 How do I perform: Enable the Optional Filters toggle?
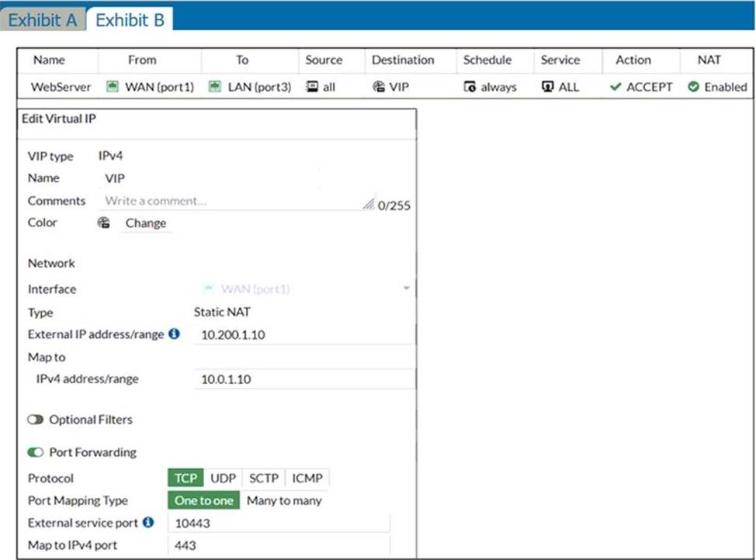(36, 420)
